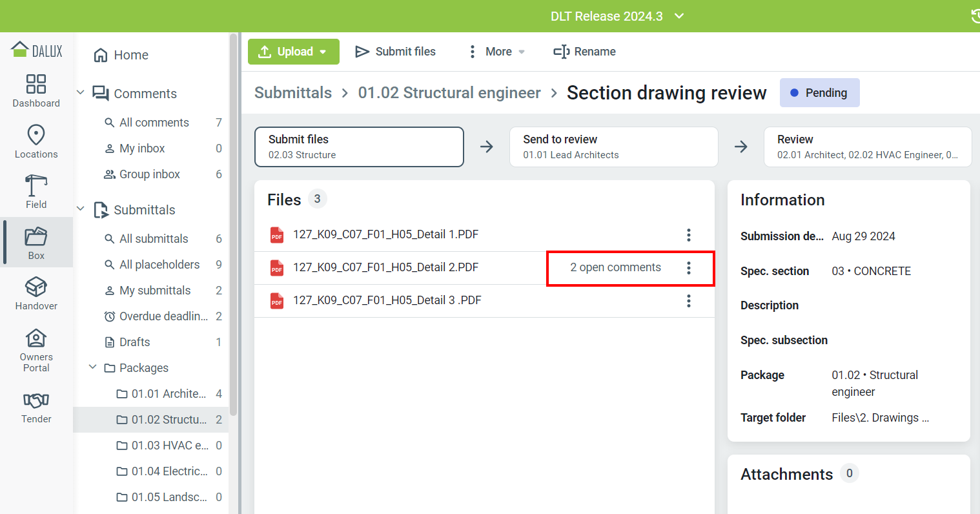980x514 pixels.
Task: Go to Locations in sidebar
Action: 36,141
